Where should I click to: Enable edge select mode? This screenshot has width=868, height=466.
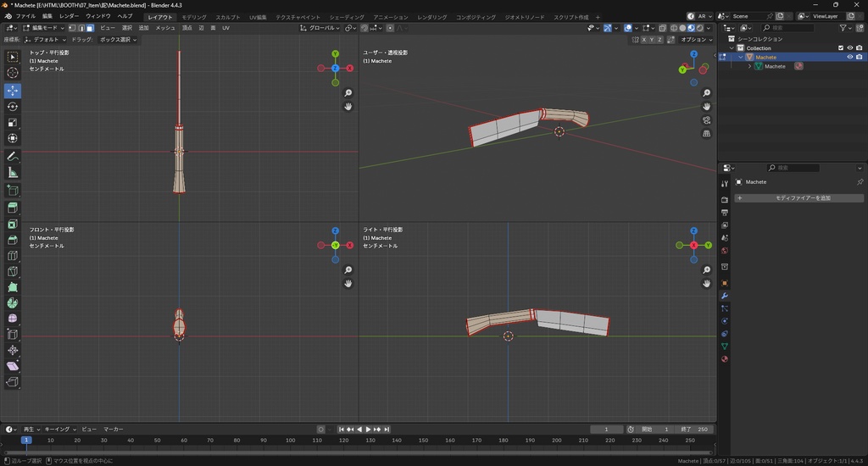tap(81, 28)
